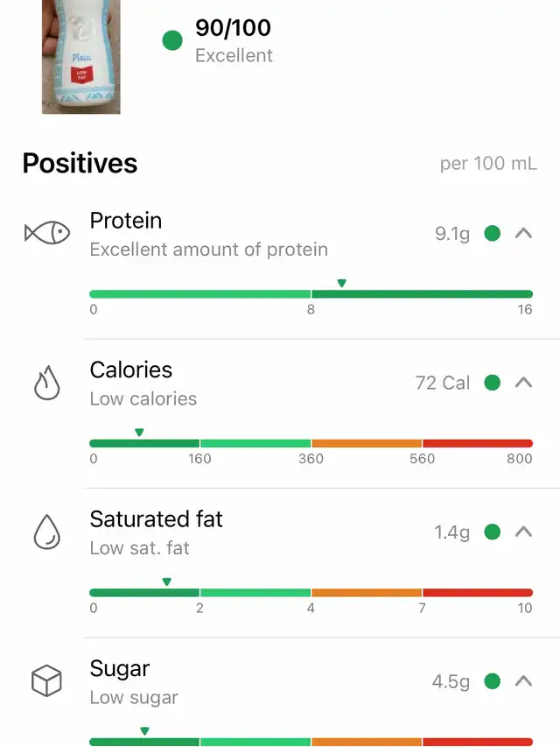The image size is (560, 747).
Task: Tap the 90/100 Excellent score label
Action: pyautogui.click(x=234, y=41)
